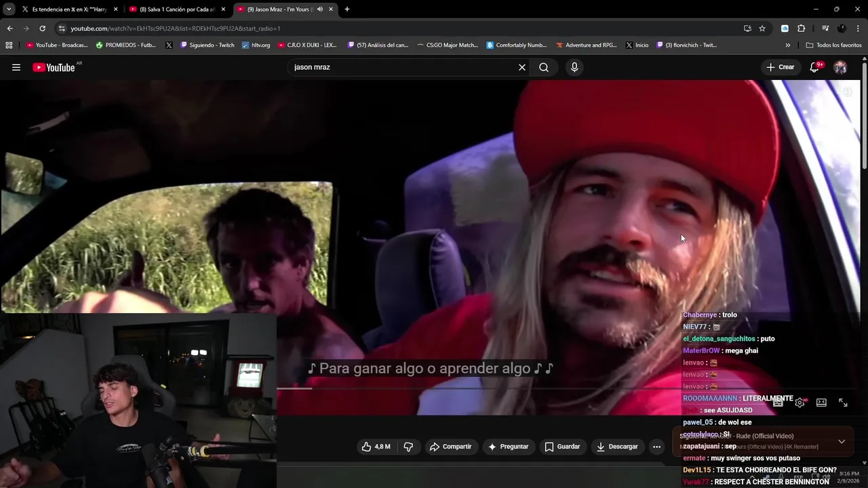
Task: Start voice search with the microphone
Action: pos(574,67)
